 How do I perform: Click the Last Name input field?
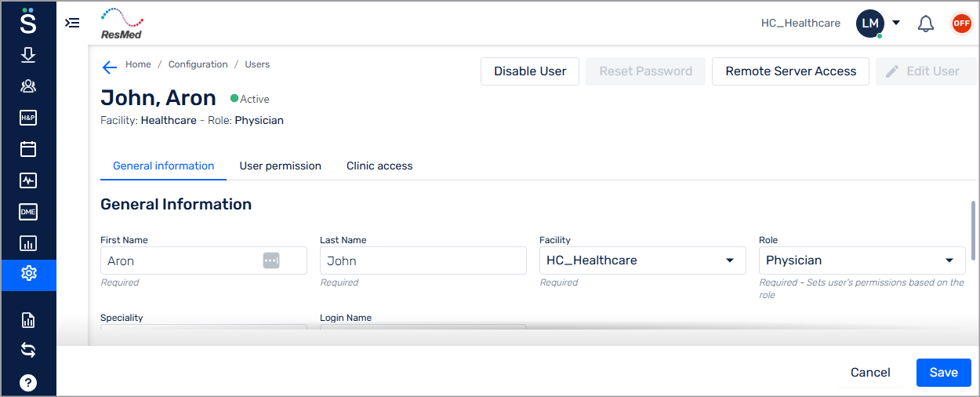423,260
